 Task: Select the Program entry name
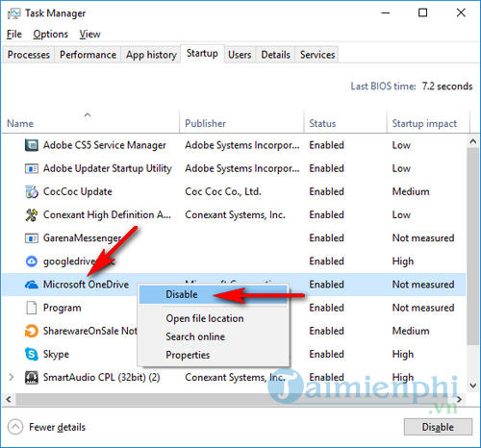(x=63, y=308)
